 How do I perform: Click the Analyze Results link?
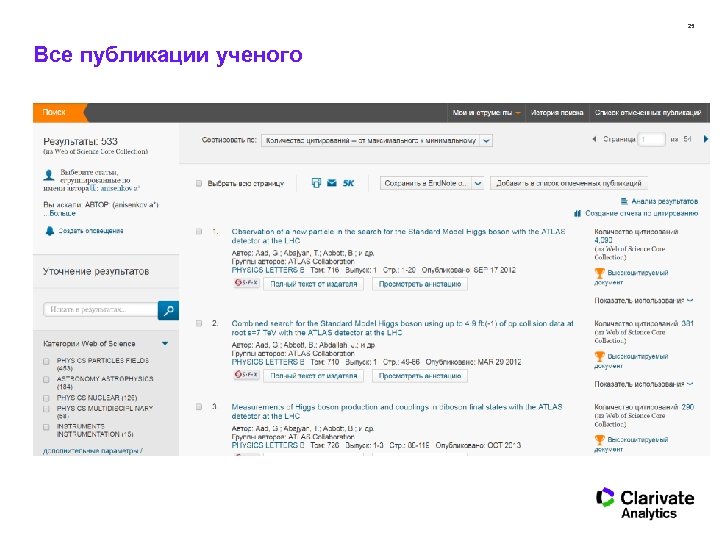pyautogui.click(x=664, y=201)
